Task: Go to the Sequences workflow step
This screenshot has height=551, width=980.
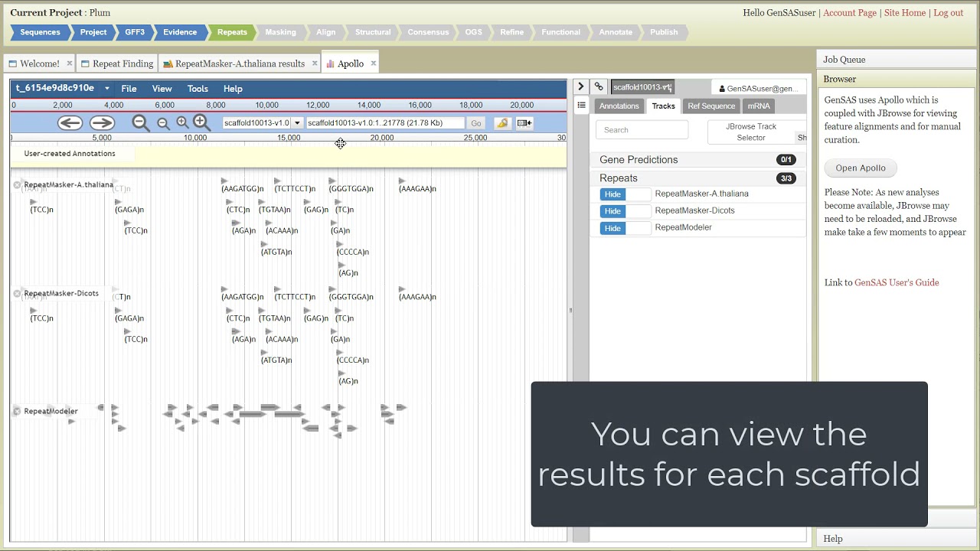Action: pyautogui.click(x=40, y=32)
